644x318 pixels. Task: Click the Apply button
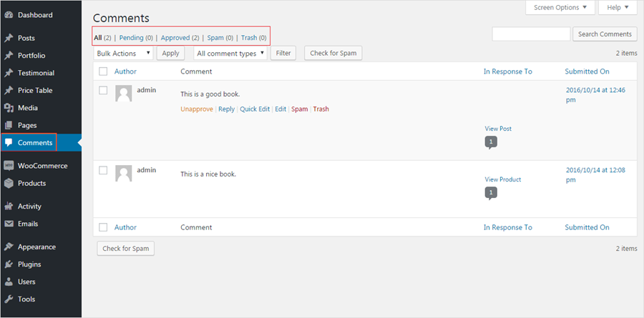pyautogui.click(x=170, y=54)
